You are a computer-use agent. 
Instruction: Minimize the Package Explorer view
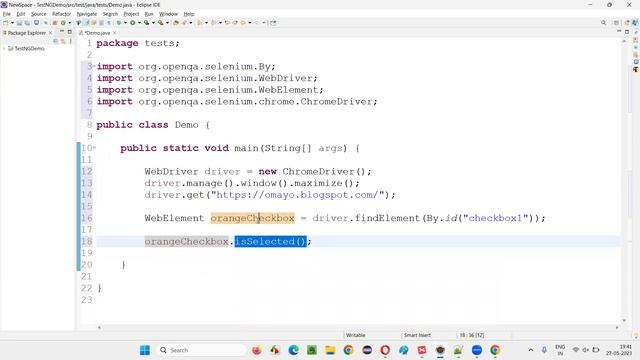(x=62, y=31)
